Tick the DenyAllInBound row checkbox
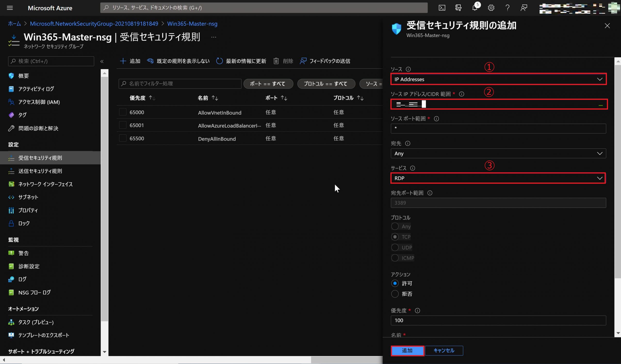The width and height of the screenshot is (621, 364). click(x=123, y=138)
